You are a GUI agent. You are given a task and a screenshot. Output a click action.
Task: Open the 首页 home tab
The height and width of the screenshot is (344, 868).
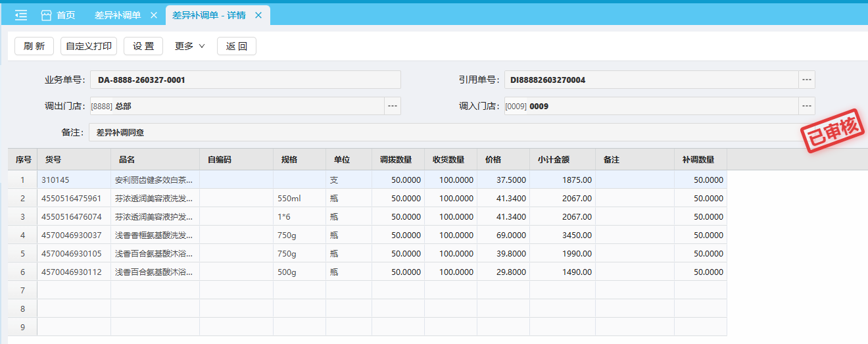coord(58,15)
